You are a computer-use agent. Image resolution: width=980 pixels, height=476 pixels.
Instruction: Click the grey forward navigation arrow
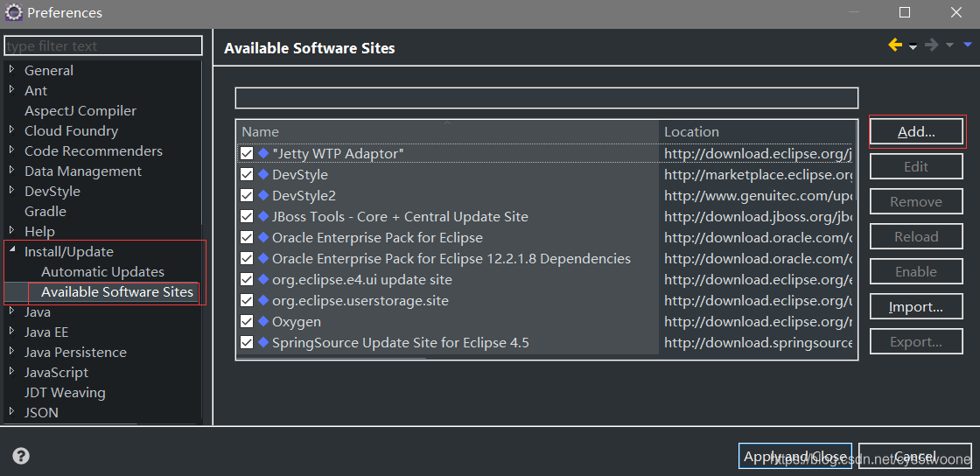(931, 45)
